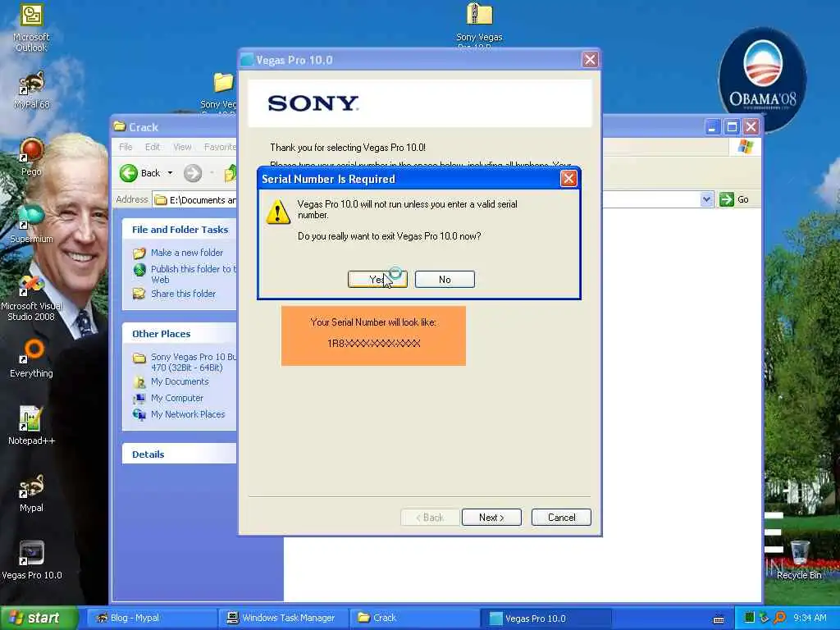
Task: Click Cancel in Vegas Pro 10.0 installer
Action: pyautogui.click(x=561, y=518)
